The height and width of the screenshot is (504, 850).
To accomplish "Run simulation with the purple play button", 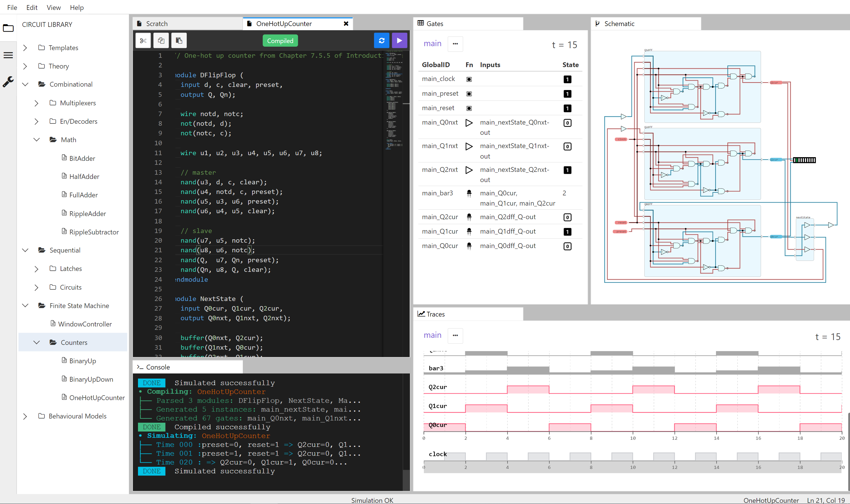I will (399, 41).
